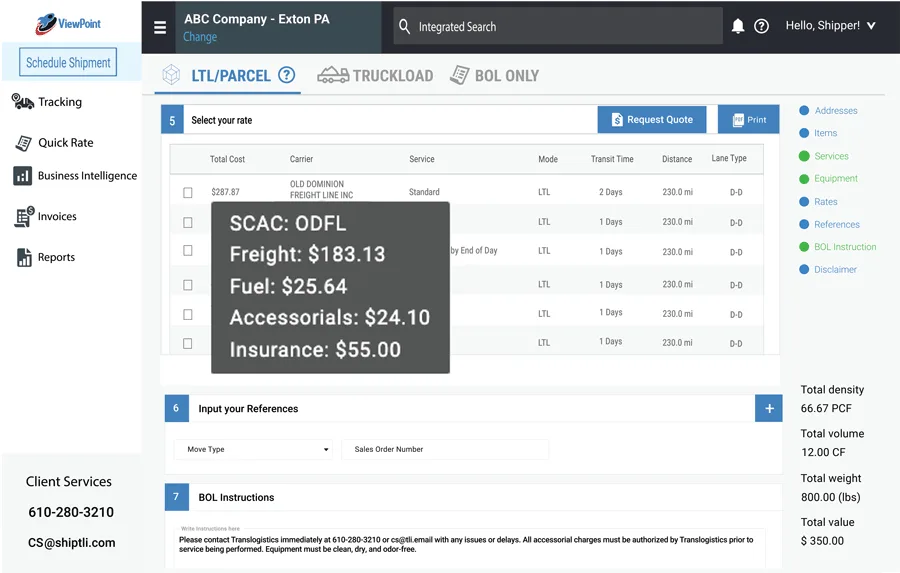900x573 pixels.
Task: Sort by the Carrier column header
Action: click(301, 159)
